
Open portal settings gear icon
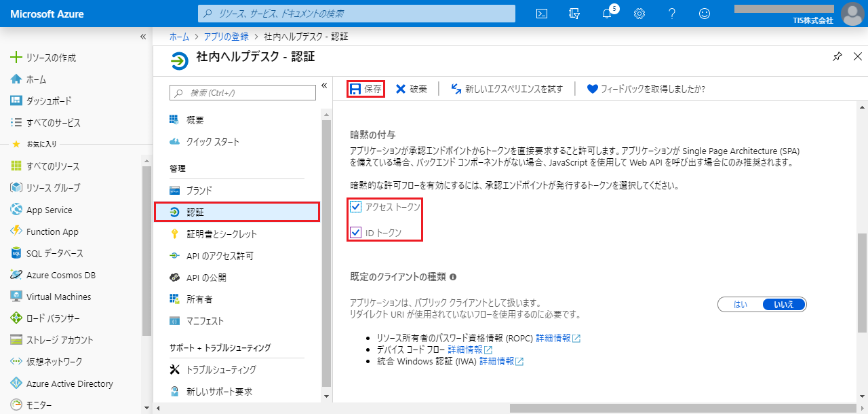pos(639,14)
